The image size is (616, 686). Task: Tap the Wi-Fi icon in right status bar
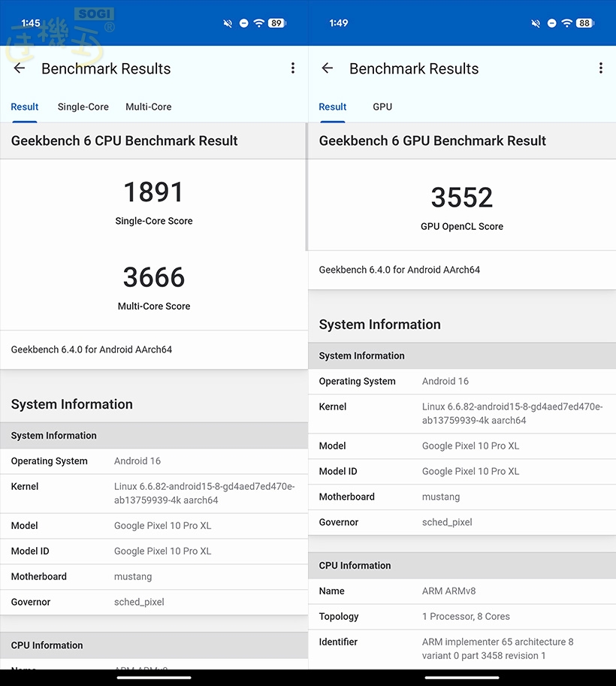[x=567, y=23]
